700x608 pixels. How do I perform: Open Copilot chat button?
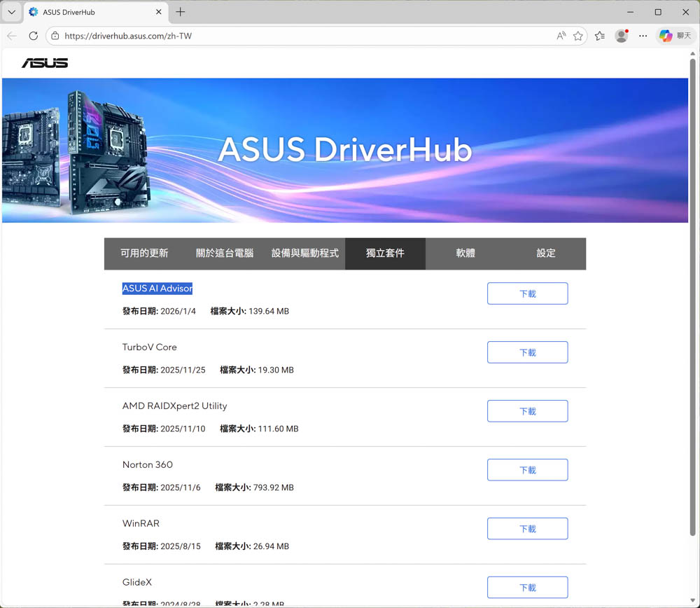point(675,36)
